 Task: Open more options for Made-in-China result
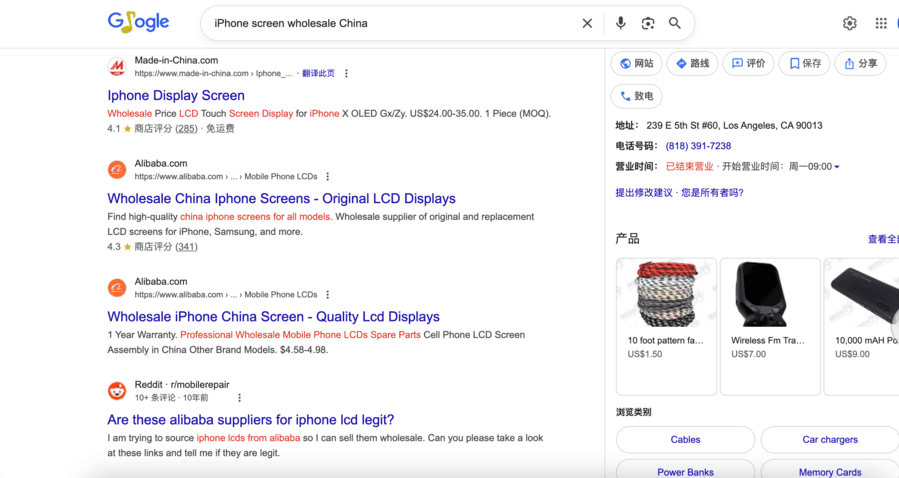point(346,73)
